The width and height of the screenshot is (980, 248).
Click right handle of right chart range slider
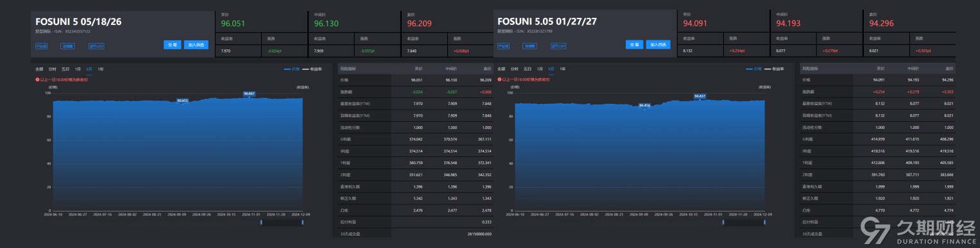pos(765,222)
